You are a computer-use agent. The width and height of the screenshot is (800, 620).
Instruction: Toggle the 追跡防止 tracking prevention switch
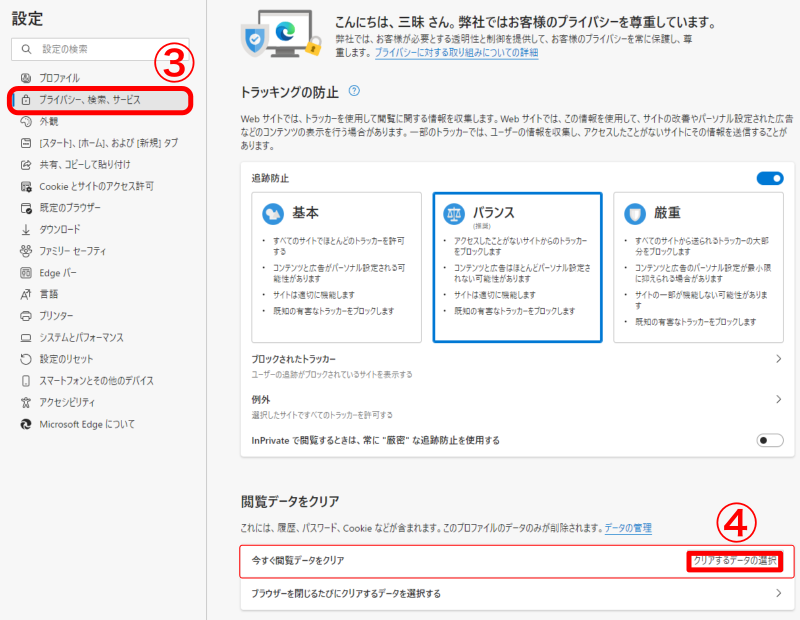(x=770, y=178)
